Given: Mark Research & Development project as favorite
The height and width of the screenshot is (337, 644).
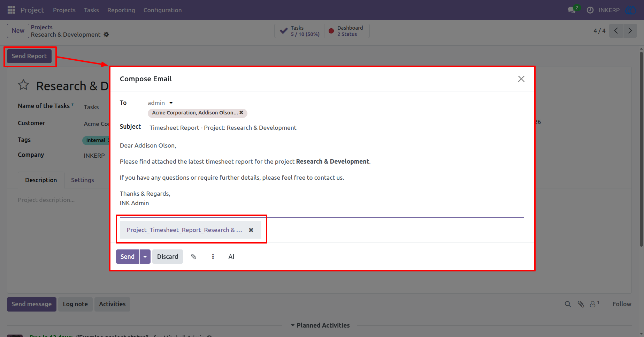Looking at the screenshot, I should [x=23, y=85].
